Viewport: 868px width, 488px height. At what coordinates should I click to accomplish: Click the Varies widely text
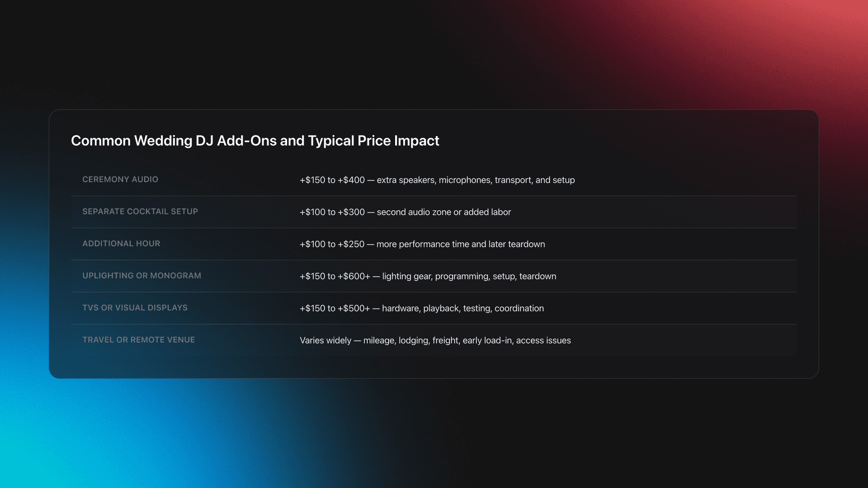[x=325, y=340]
